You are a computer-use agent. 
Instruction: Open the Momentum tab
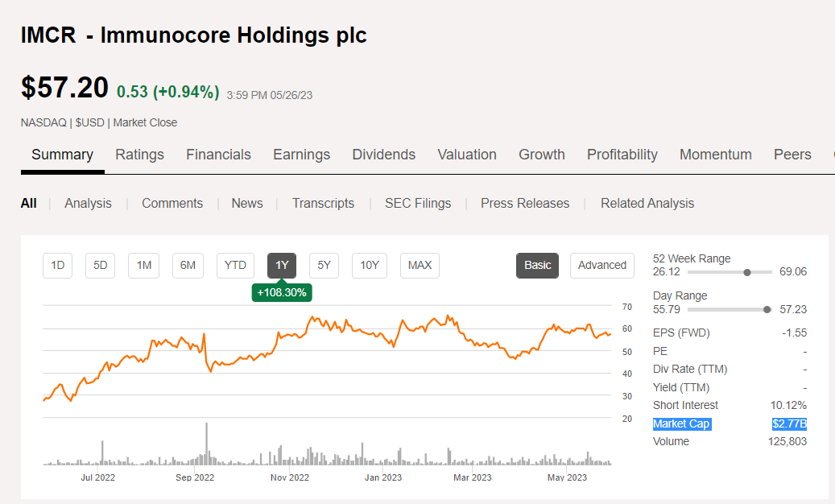[715, 155]
